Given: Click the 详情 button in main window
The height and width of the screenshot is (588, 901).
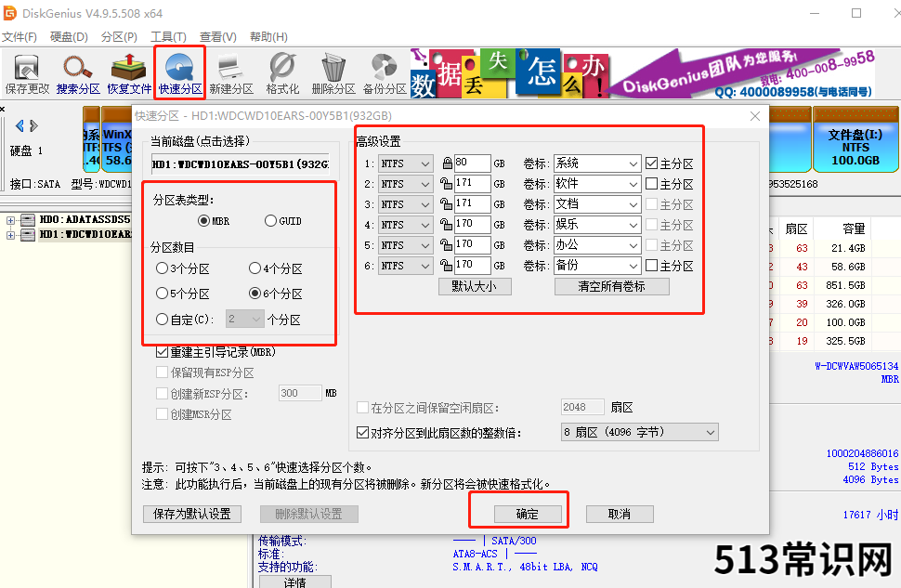Looking at the screenshot, I should click(294, 581).
